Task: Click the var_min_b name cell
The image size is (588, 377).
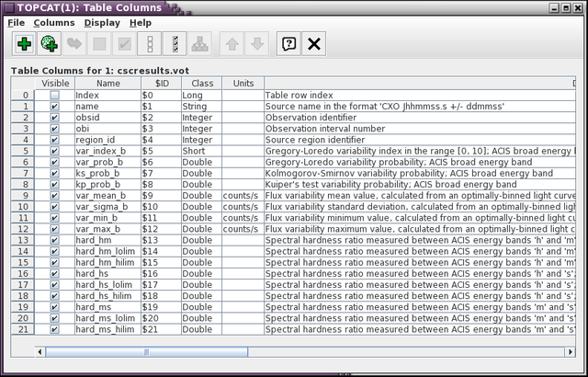Action: (x=108, y=218)
